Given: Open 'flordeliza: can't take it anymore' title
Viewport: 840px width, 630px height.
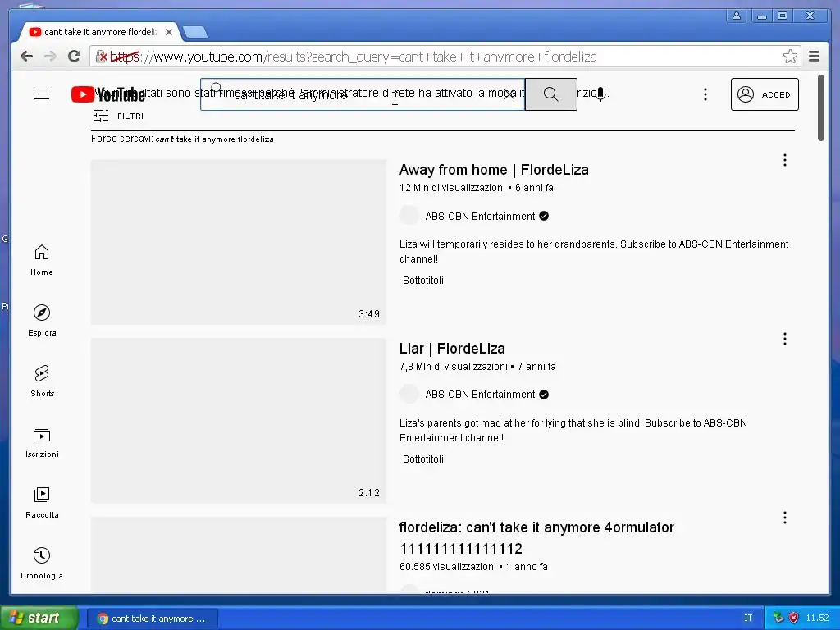Looking at the screenshot, I should coord(536,538).
